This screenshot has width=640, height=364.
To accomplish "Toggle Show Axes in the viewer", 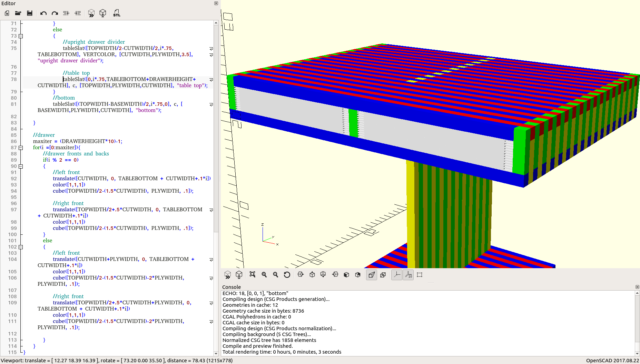I will [397, 275].
